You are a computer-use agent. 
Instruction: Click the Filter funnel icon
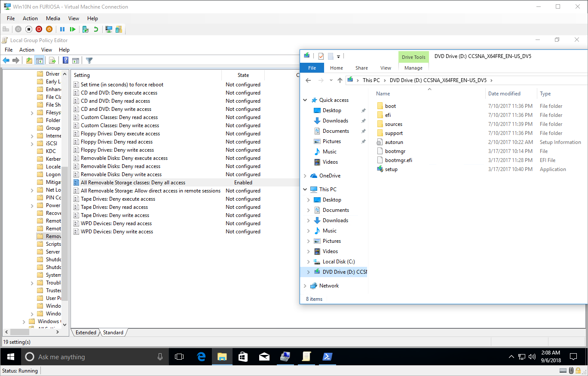tap(89, 61)
